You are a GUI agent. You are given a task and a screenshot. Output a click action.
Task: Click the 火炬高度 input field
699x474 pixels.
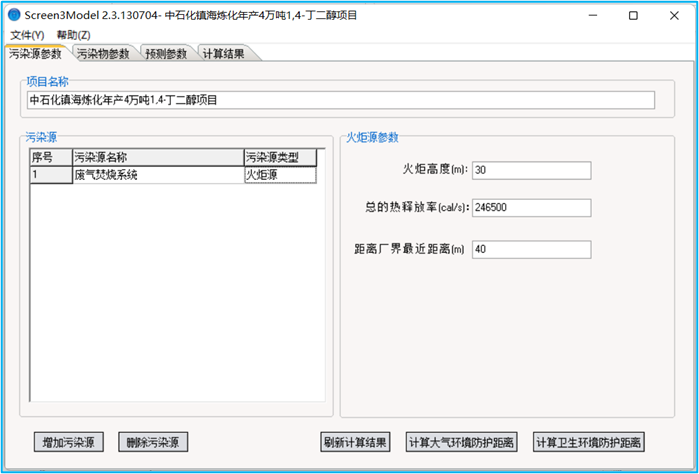click(531, 170)
